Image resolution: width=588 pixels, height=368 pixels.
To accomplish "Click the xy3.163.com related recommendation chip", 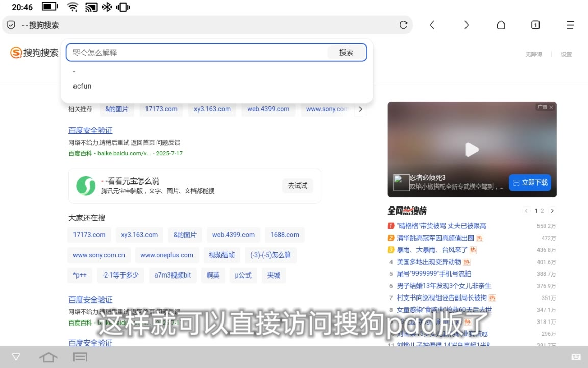I will tap(212, 109).
